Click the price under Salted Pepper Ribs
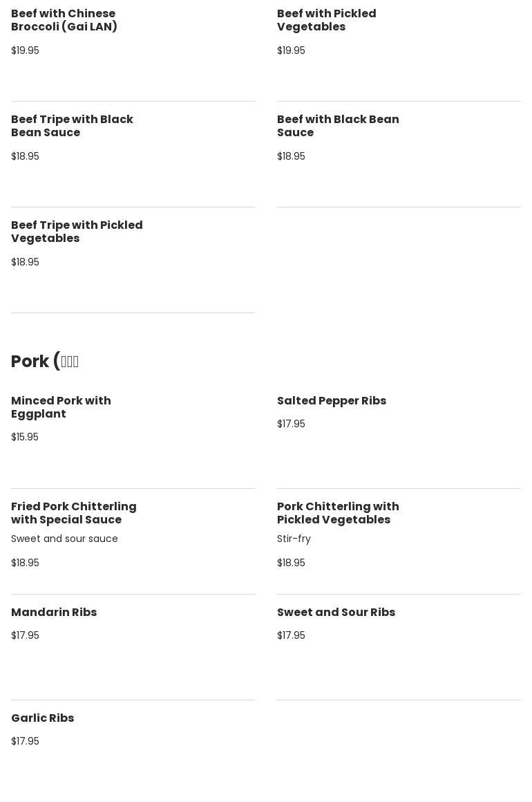This screenshot has width=532, height=802. (291, 424)
